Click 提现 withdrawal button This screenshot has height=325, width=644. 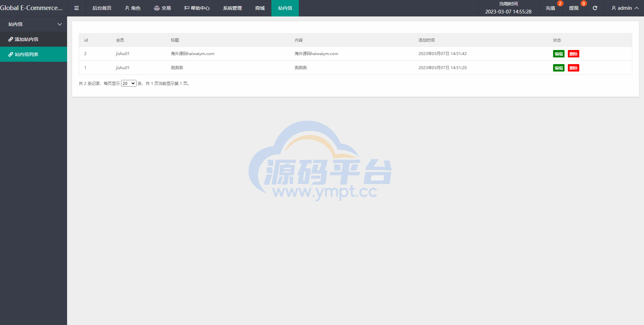574,8
